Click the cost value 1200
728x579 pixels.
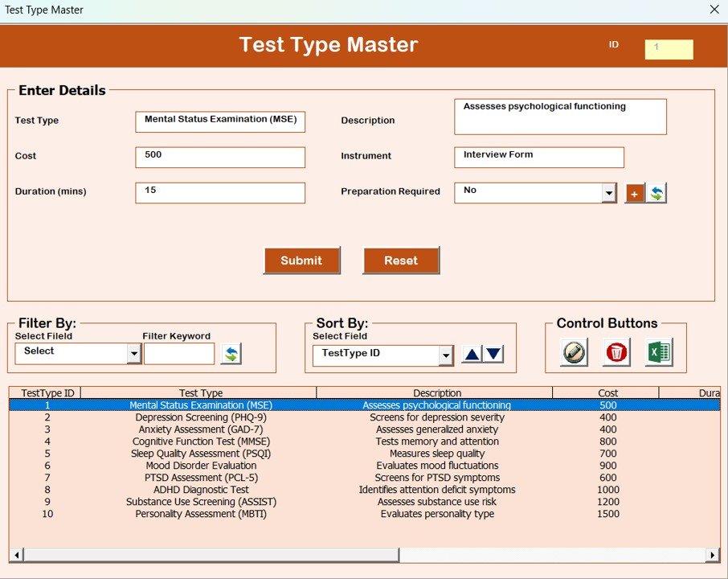[x=607, y=502]
